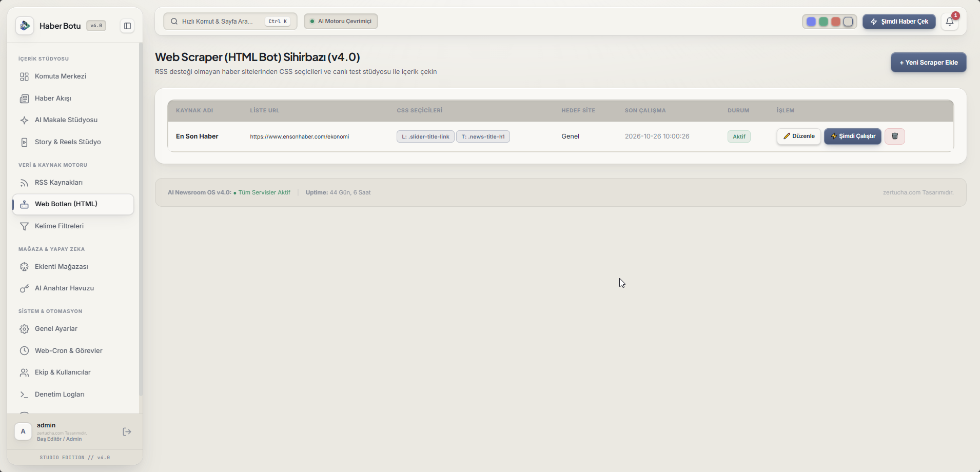Click the L: .slider-title-link selector chip

click(x=425, y=136)
